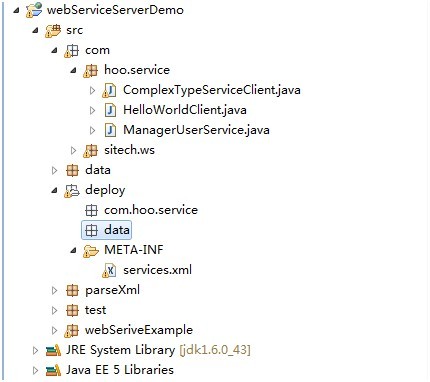Expand the webSeriveExample package node
Screen dimensions: 430x382
(54, 330)
